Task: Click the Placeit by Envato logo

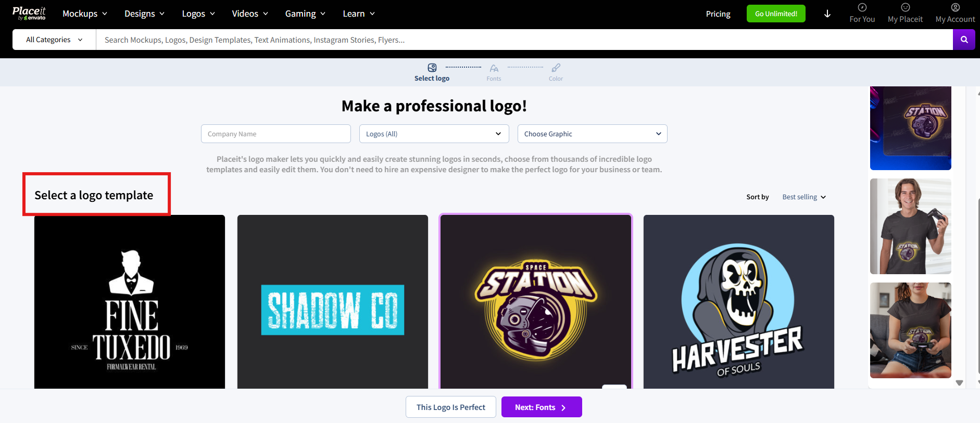Action: (29, 14)
